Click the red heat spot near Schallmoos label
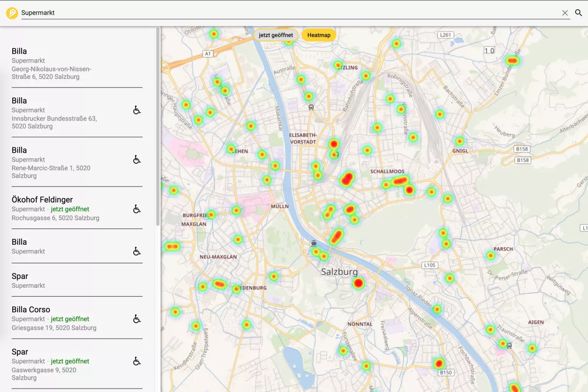This screenshot has height=392, width=588. tap(400, 181)
